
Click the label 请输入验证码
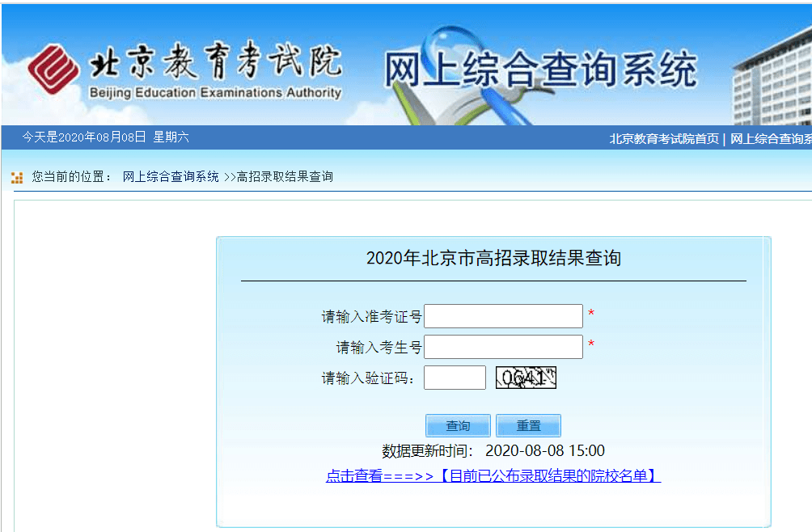point(368,378)
